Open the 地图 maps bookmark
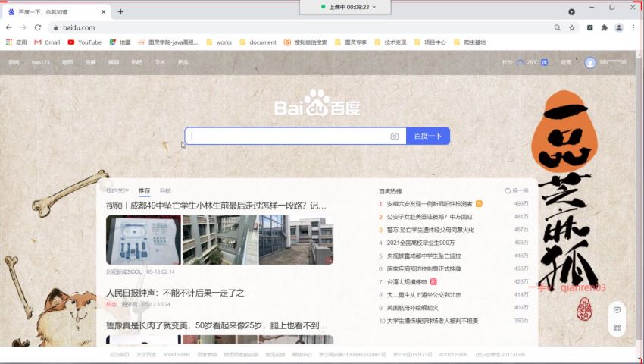644x364 pixels. [120, 42]
